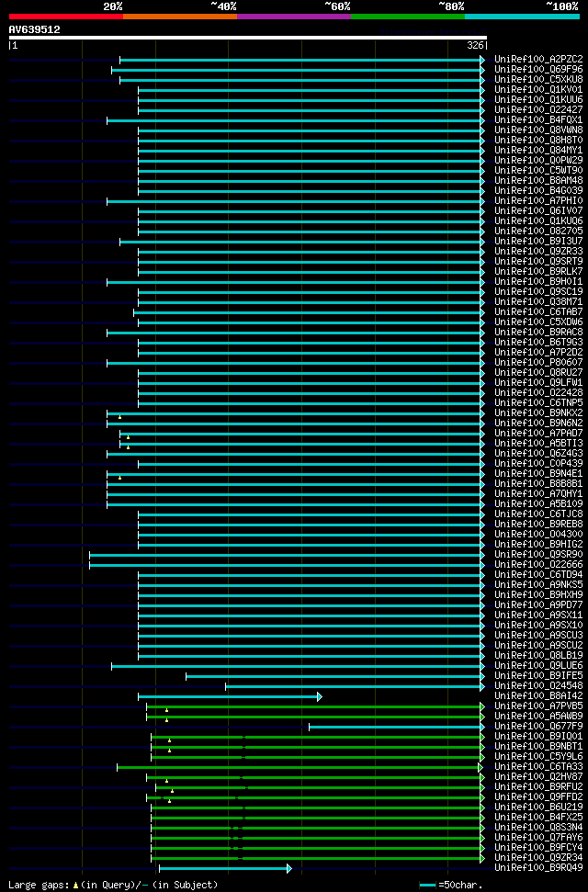
Task: Pick the UniRef100_C6TJC8 label
Action: click(x=538, y=514)
